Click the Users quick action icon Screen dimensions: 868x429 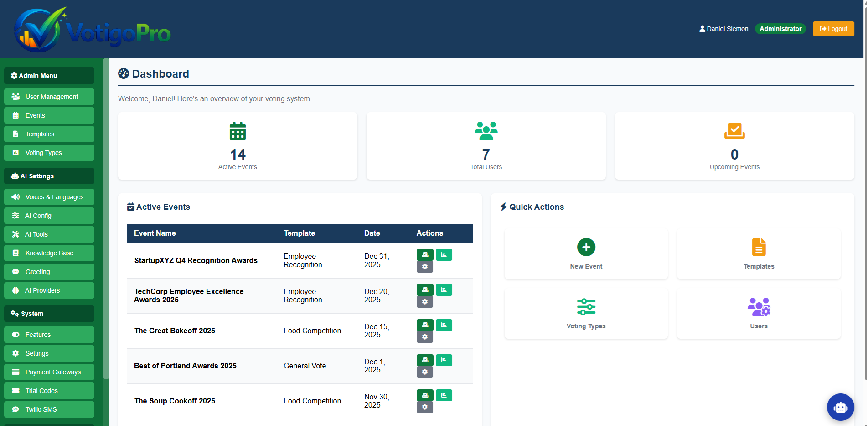tap(758, 307)
